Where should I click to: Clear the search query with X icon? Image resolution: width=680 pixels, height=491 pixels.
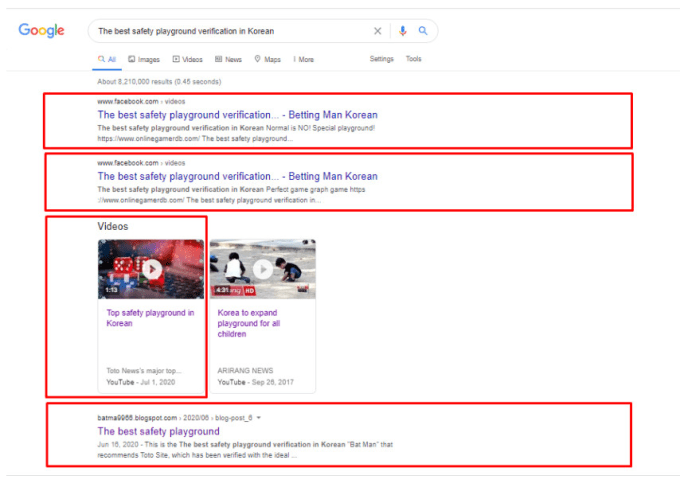click(x=378, y=31)
